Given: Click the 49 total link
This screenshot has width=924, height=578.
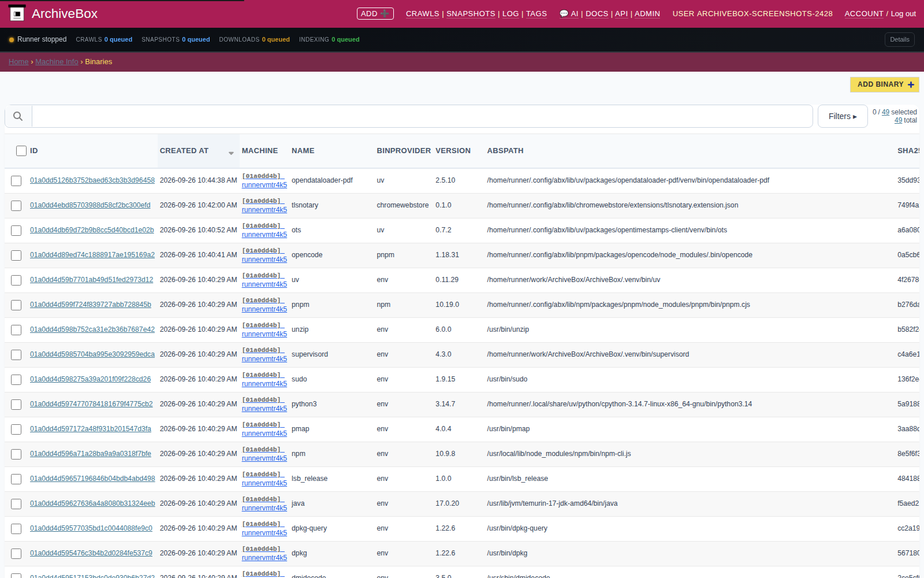Looking at the screenshot, I should [x=898, y=120].
